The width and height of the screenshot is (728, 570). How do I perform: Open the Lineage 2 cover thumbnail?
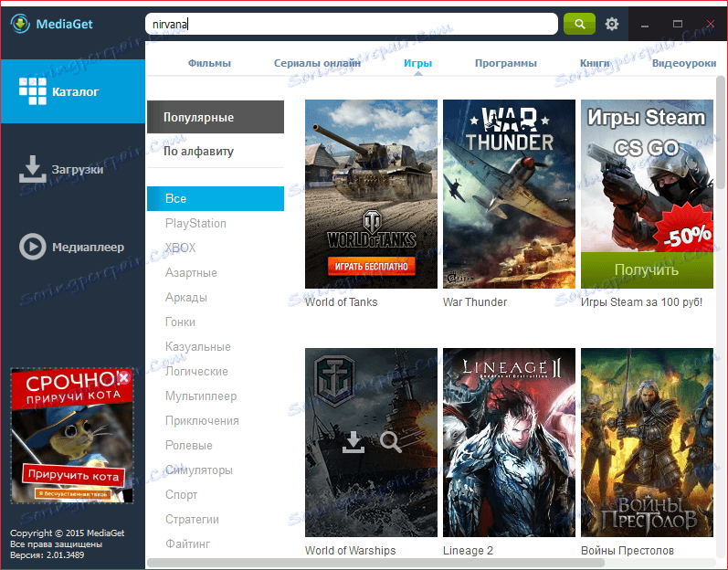point(509,442)
